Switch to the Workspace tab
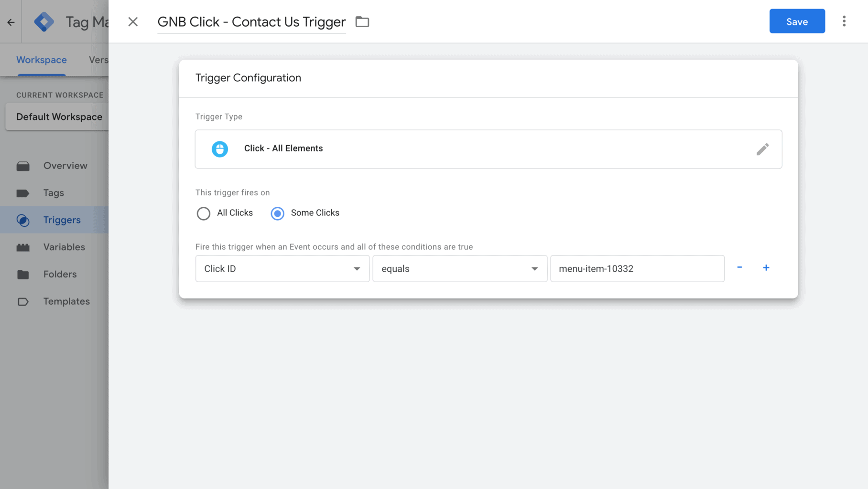The image size is (868, 489). coord(41,60)
